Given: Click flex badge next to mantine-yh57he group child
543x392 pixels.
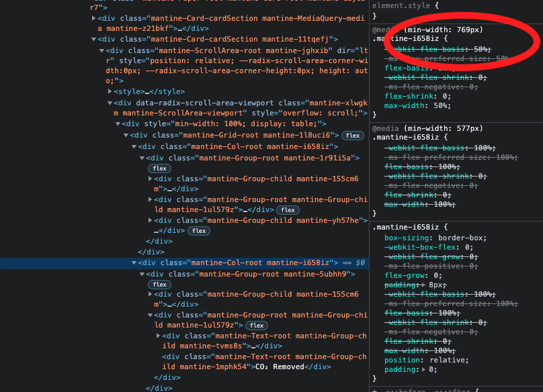Looking at the screenshot, I should [199, 230].
